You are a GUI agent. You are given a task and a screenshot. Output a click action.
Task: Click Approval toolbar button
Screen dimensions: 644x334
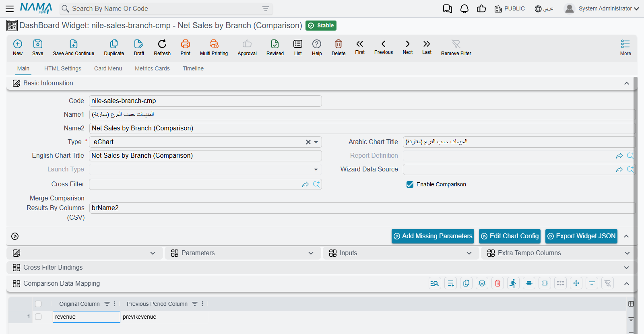point(247,47)
